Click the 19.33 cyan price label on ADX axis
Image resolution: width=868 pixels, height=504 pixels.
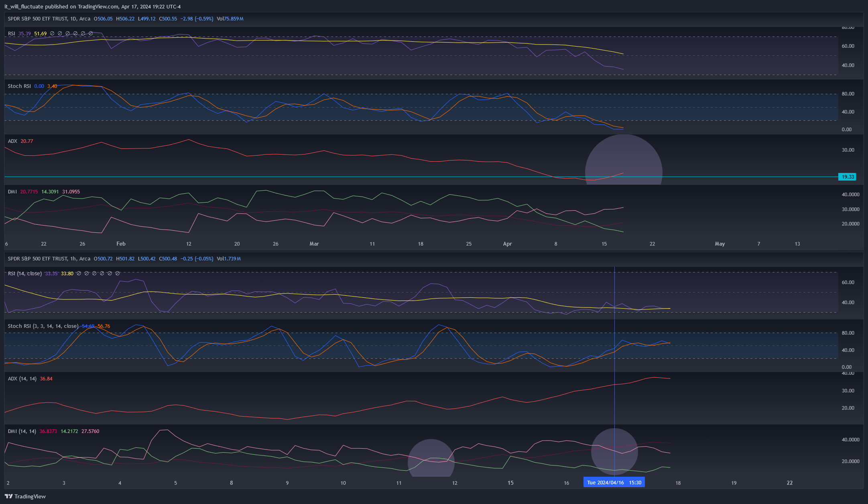847,177
